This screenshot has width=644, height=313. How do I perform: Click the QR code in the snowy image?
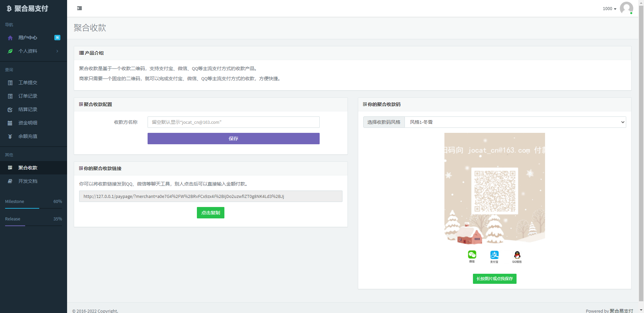point(495,191)
